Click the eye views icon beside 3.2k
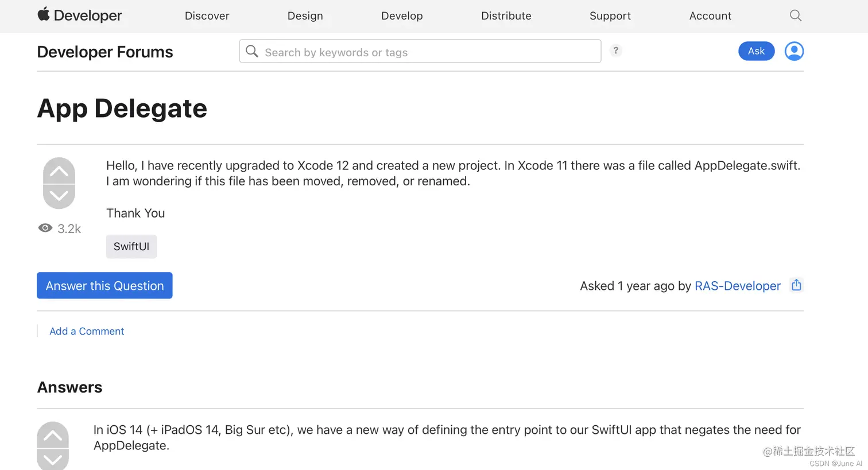 [45, 228]
